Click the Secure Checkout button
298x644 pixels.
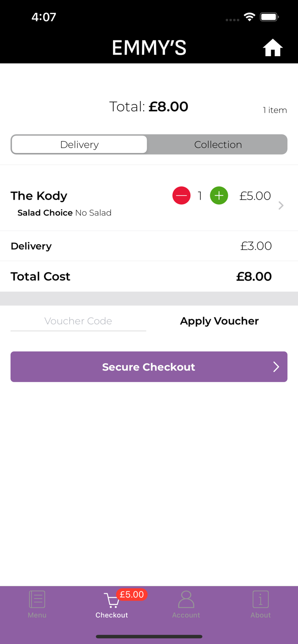click(x=149, y=367)
